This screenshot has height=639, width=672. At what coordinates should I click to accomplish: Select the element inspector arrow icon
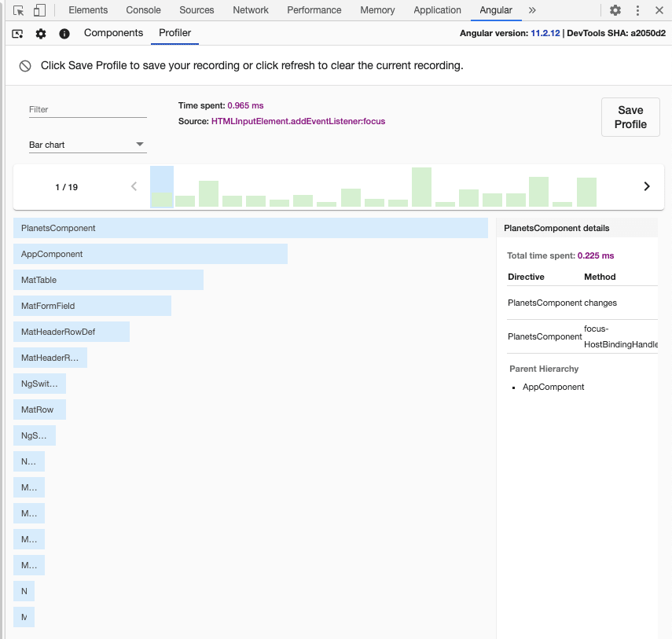[x=18, y=10]
